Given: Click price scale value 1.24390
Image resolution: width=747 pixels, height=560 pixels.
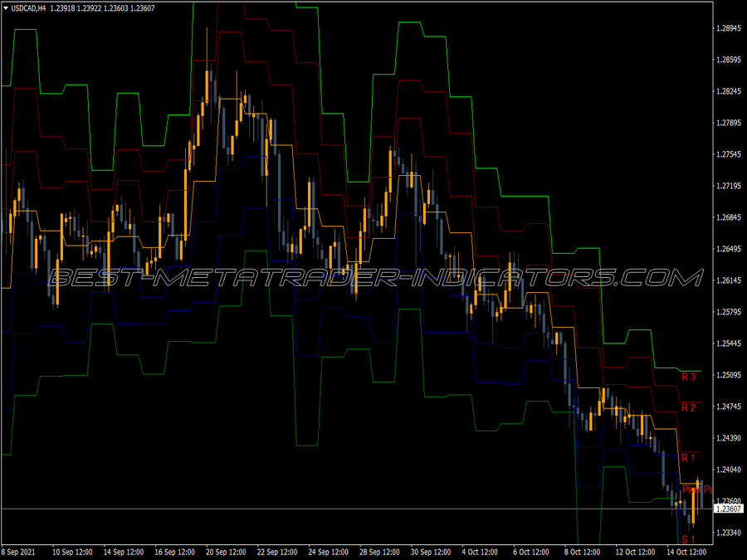Looking at the screenshot, I should (729, 438).
